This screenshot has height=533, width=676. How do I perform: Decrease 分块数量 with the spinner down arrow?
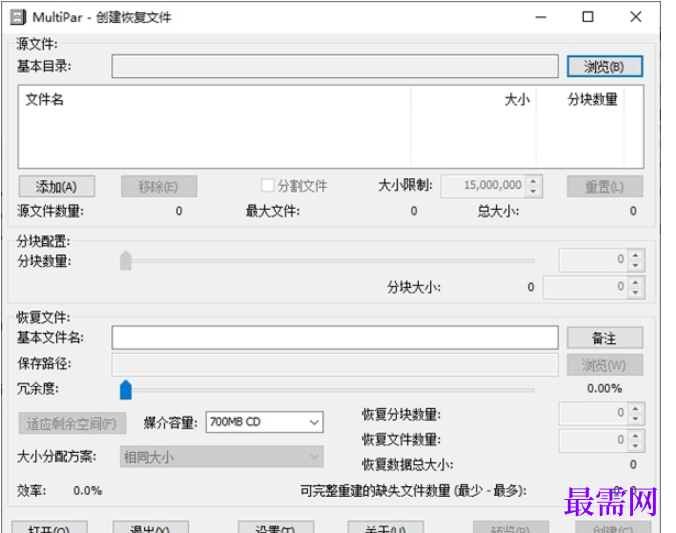(635, 266)
